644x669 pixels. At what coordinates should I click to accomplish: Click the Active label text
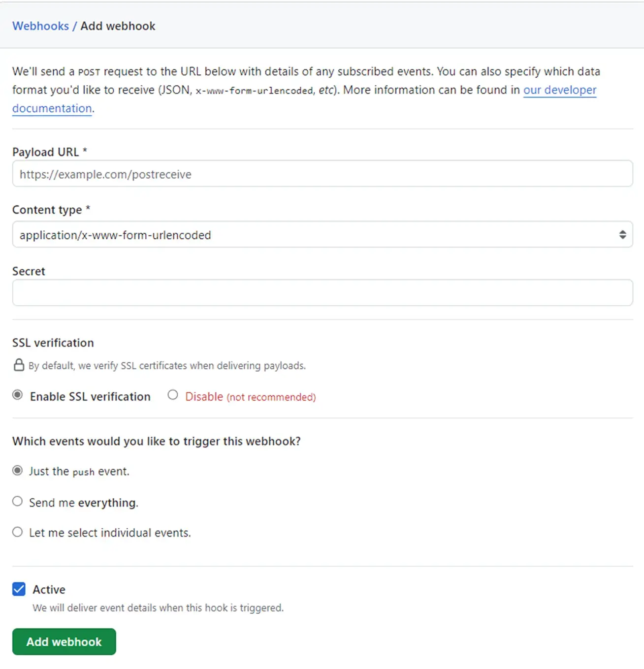[x=49, y=589]
